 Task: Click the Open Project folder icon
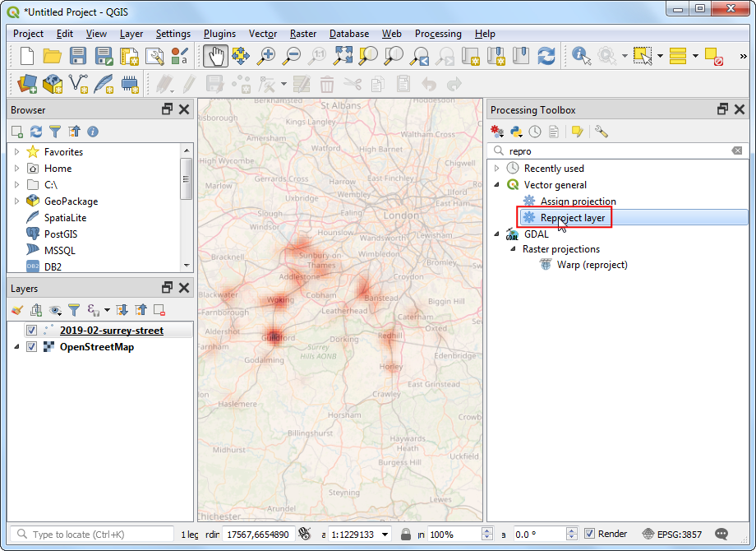[53, 56]
